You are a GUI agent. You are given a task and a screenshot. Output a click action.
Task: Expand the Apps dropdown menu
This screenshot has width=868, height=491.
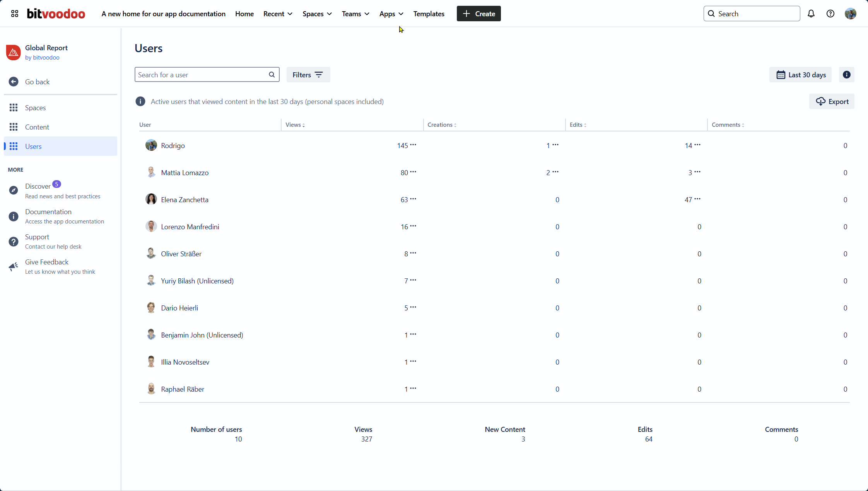(x=391, y=14)
